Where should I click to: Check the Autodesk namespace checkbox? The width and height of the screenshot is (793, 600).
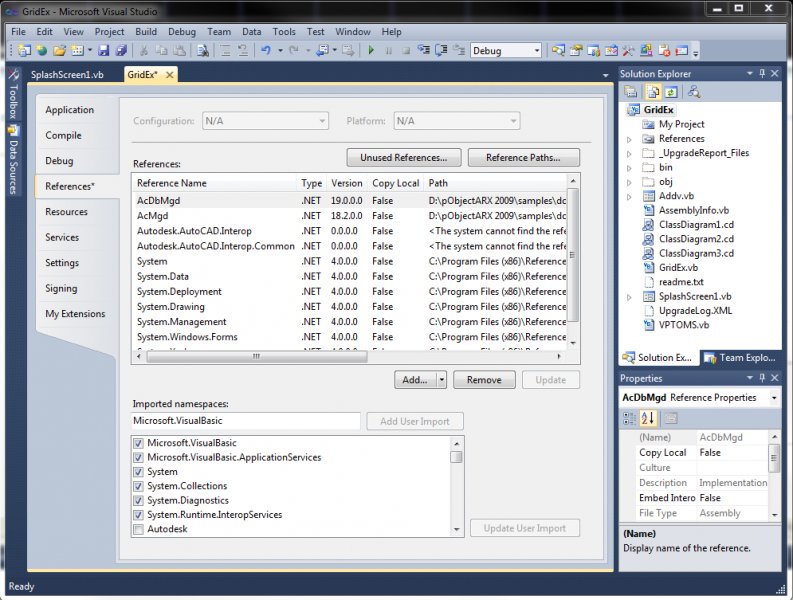[x=138, y=529]
